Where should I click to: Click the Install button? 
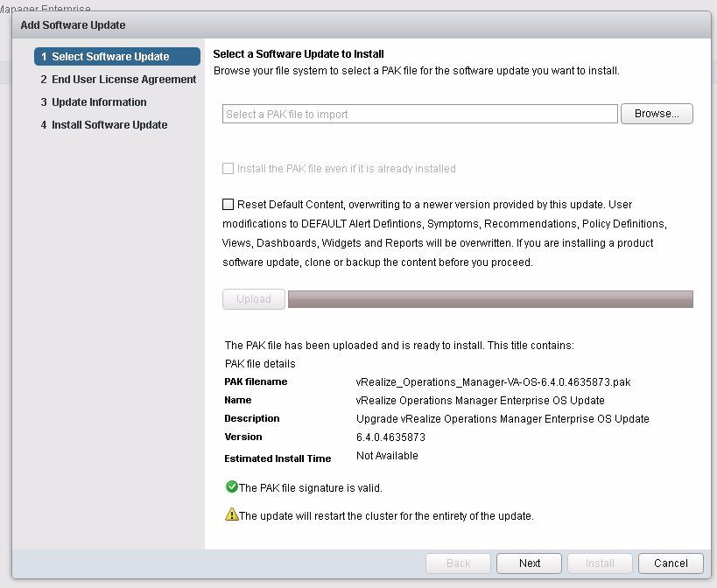pos(600,563)
